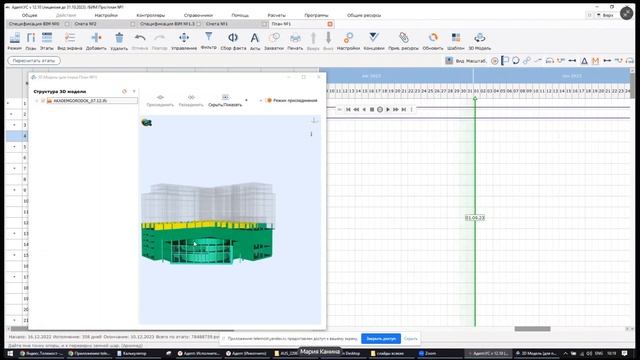Collapse row 15 in the stage list

click(x=14, y=255)
